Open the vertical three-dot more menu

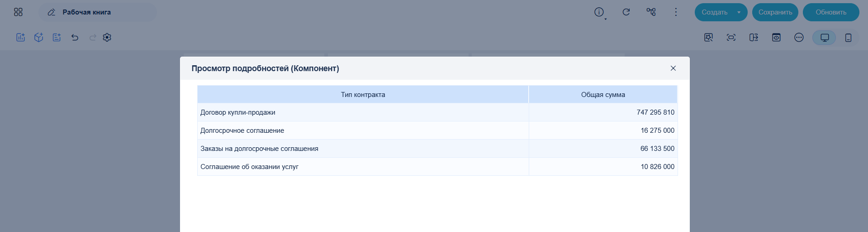[x=676, y=12]
